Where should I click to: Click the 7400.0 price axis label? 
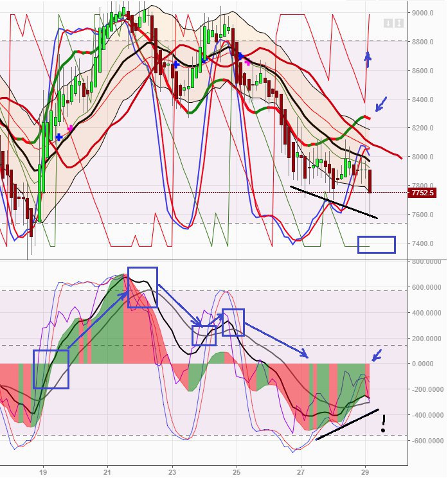click(x=422, y=243)
